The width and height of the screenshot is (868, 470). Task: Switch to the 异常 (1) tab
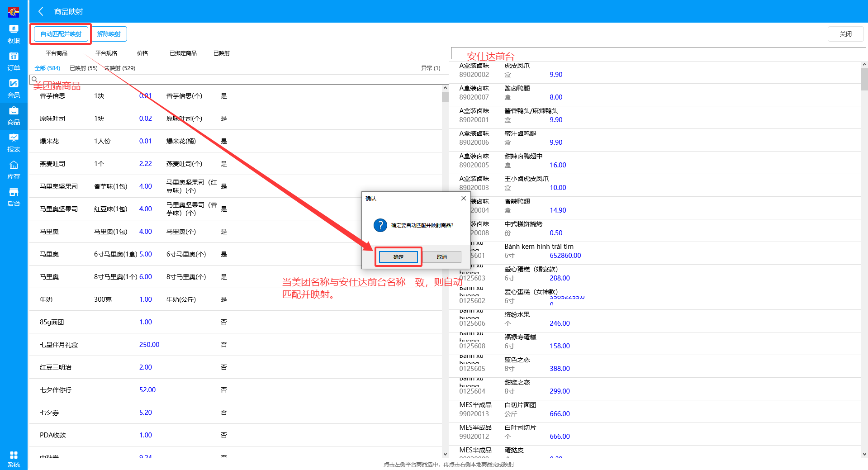tap(431, 68)
